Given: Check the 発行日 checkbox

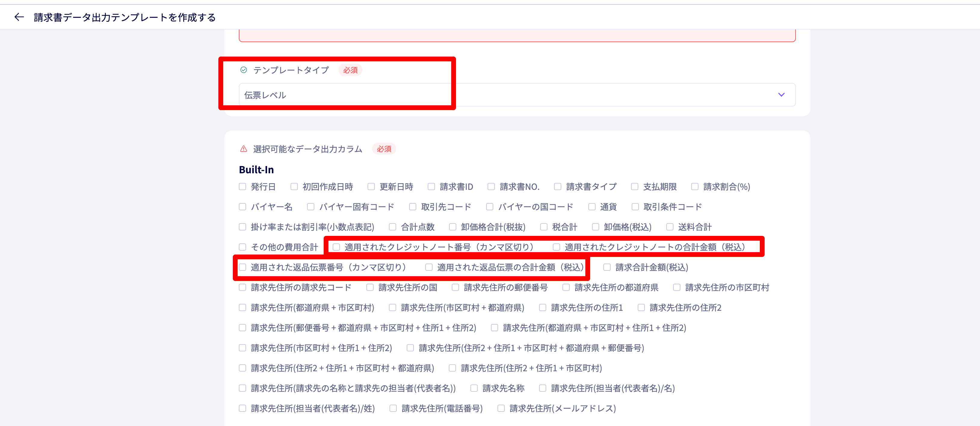Looking at the screenshot, I should click(x=242, y=187).
